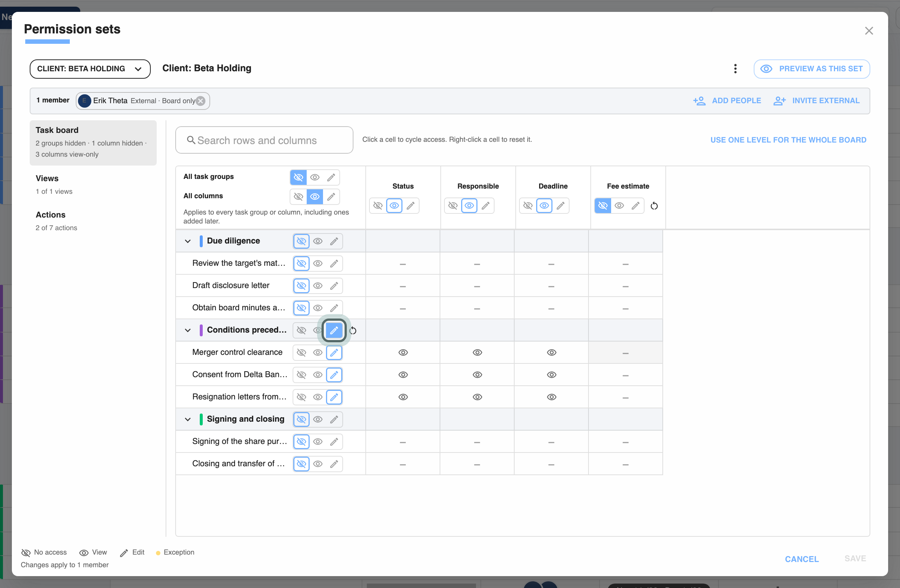Click reset icon next to Conditions precedent
Image resolution: width=900 pixels, height=588 pixels.
coord(352,330)
